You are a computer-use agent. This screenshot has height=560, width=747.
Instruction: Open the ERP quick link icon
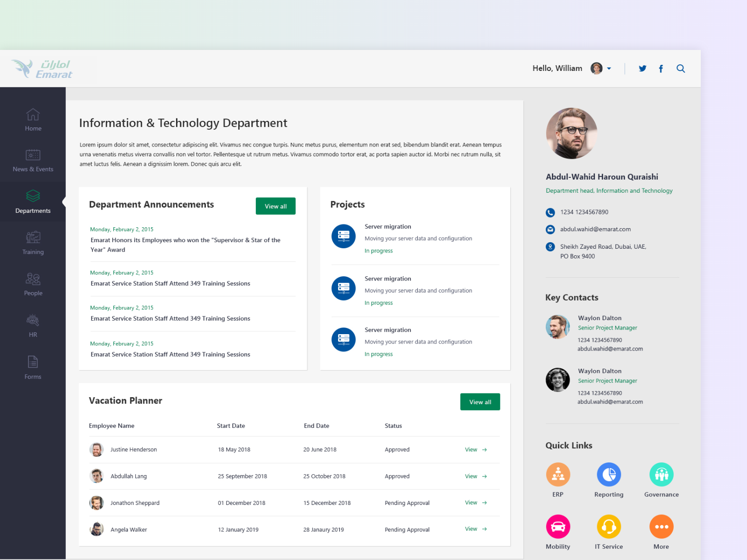558,475
